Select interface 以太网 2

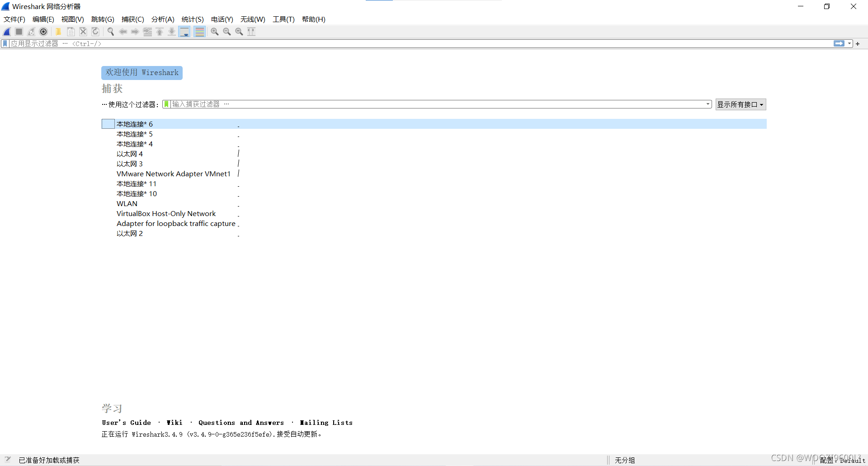(x=434, y=233)
